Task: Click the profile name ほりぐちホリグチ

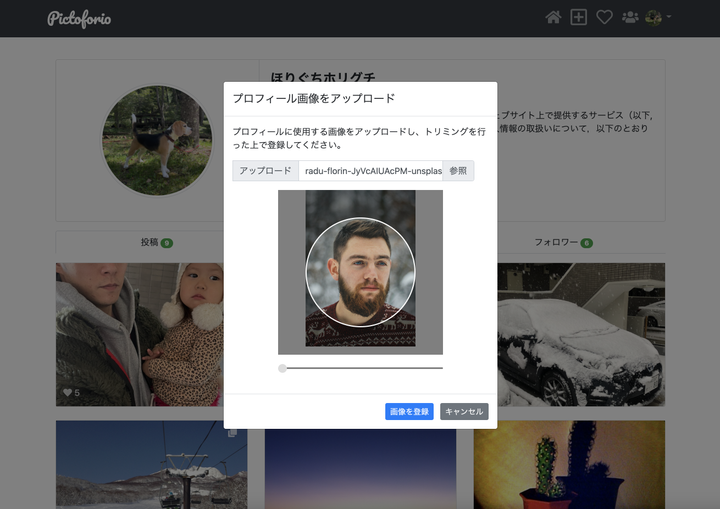Action: 323,77
